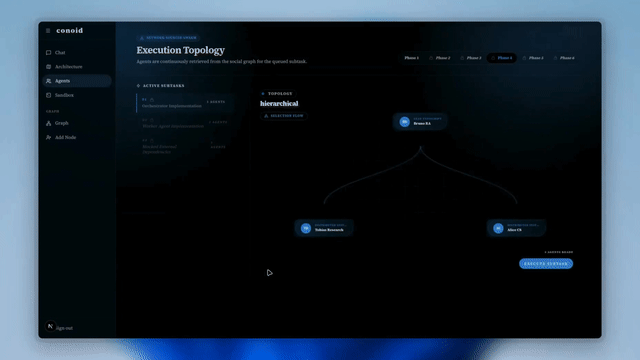Click the blue dot in Topology pill
This screenshot has width=640, height=360.
click(263, 93)
